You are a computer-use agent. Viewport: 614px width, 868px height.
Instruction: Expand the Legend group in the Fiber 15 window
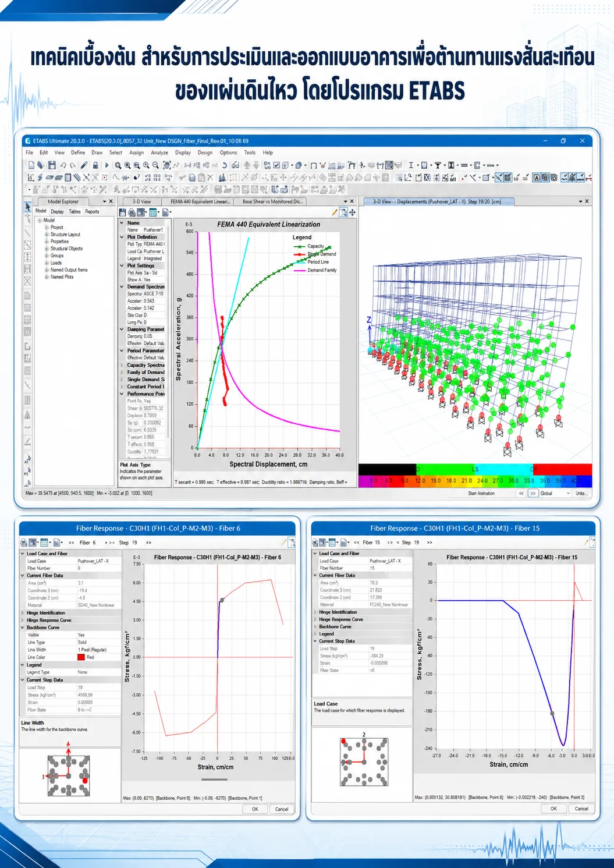tap(315, 634)
